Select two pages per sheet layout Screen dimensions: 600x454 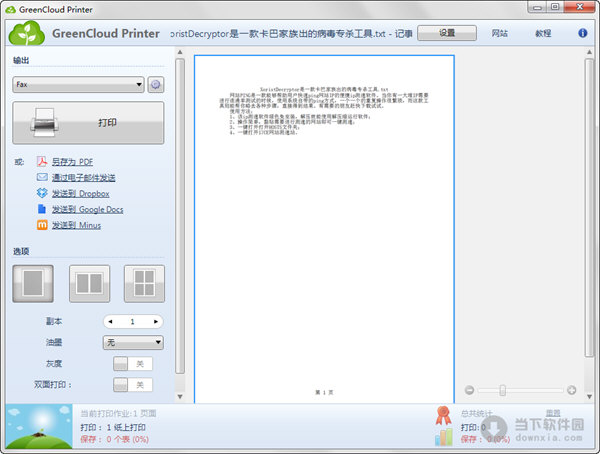(89, 284)
